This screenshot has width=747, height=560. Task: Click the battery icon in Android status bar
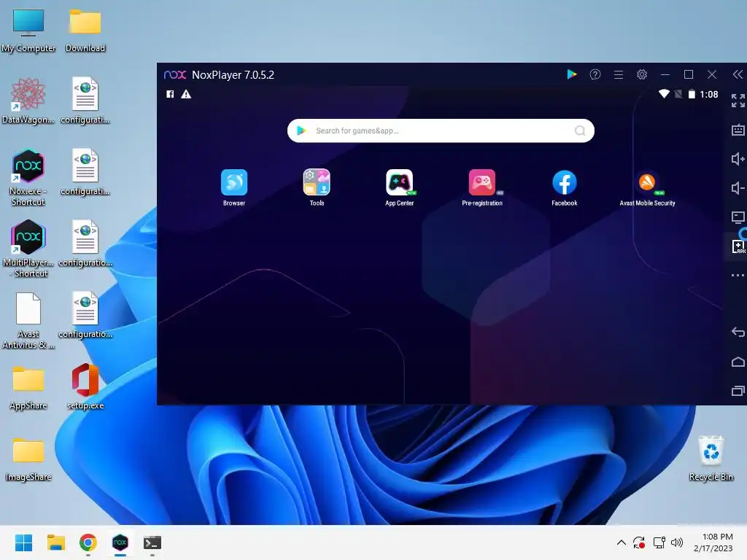(x=692, y=94)
